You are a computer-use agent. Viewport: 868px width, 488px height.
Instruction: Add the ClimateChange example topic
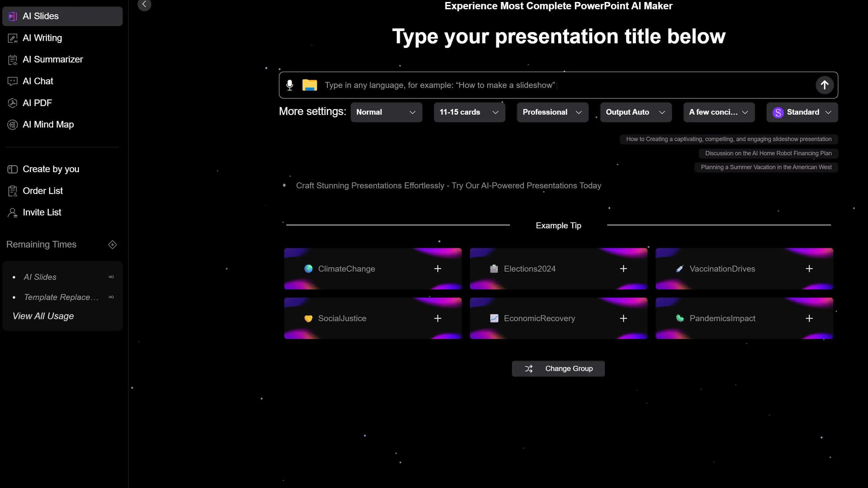(x=437, y=268)
